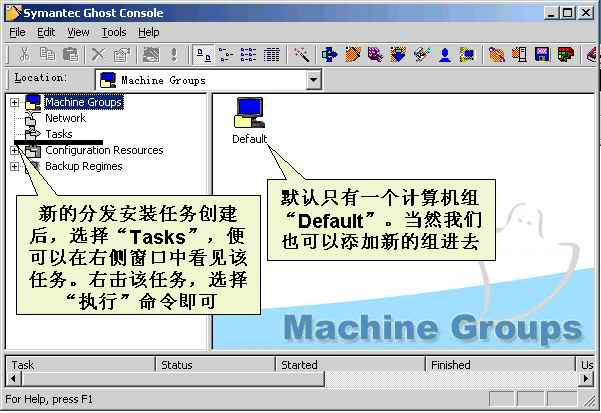Click the blue arrows computer toolbar icon
Screen dimensions: 601x413
click(x=329, y=55)
